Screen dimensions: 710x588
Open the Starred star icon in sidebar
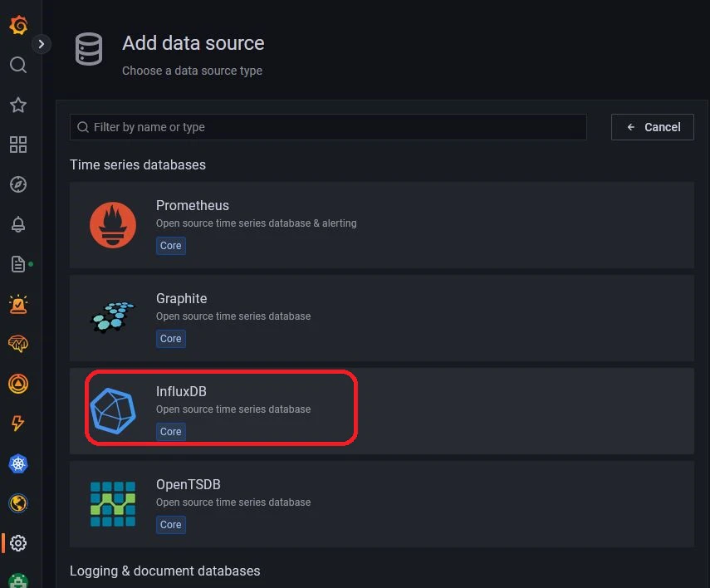18,105
